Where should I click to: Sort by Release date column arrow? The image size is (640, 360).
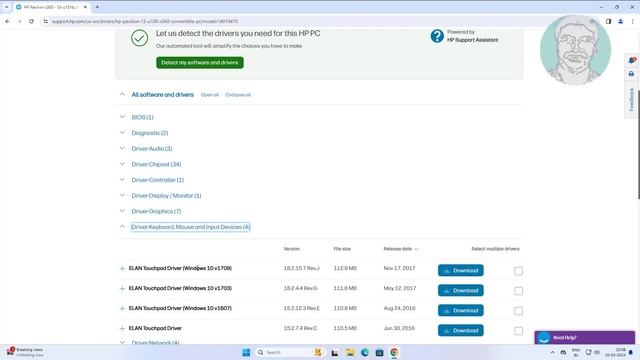tap(416, 249)
